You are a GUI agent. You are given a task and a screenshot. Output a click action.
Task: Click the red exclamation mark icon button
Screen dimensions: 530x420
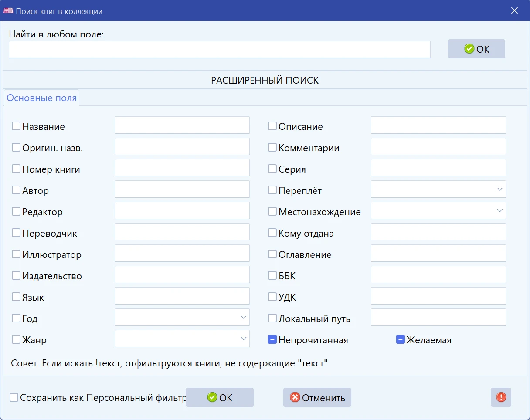point(501,397)
